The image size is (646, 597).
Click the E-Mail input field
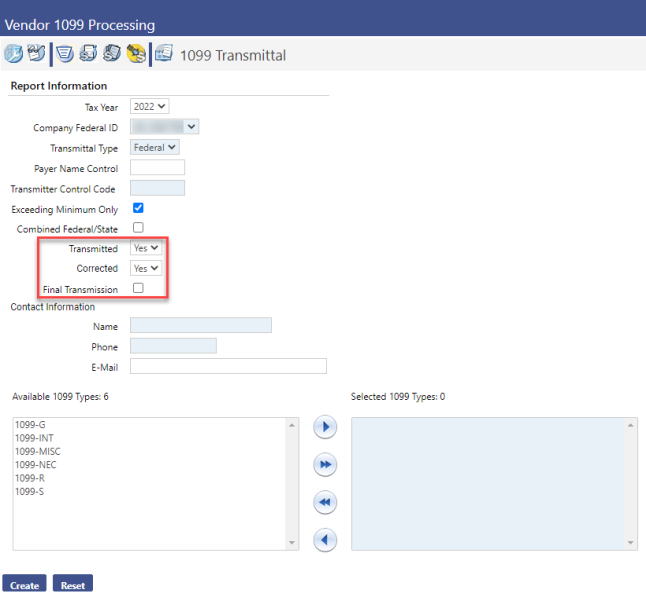(228, 366)
